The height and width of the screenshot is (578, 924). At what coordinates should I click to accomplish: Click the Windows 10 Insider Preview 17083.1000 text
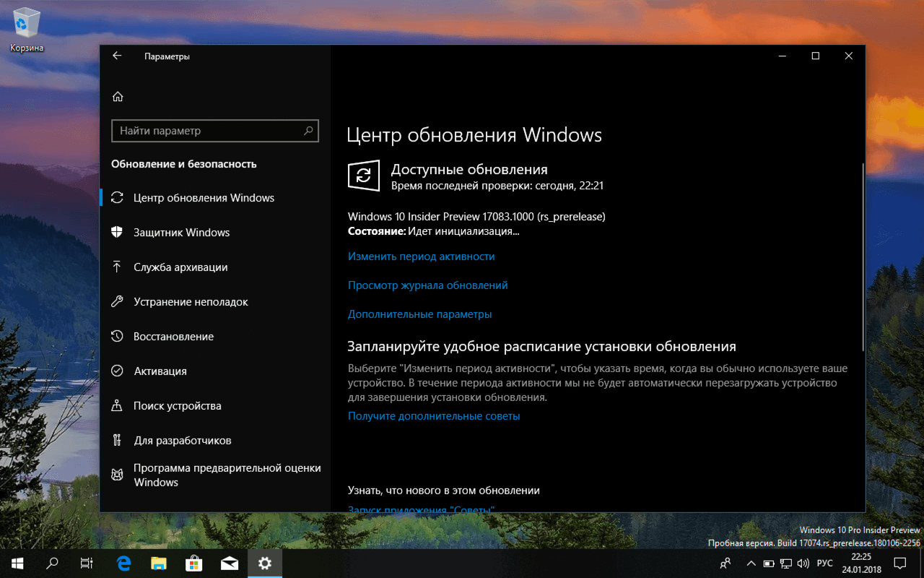pyautogui.click(x=476, y=216)
